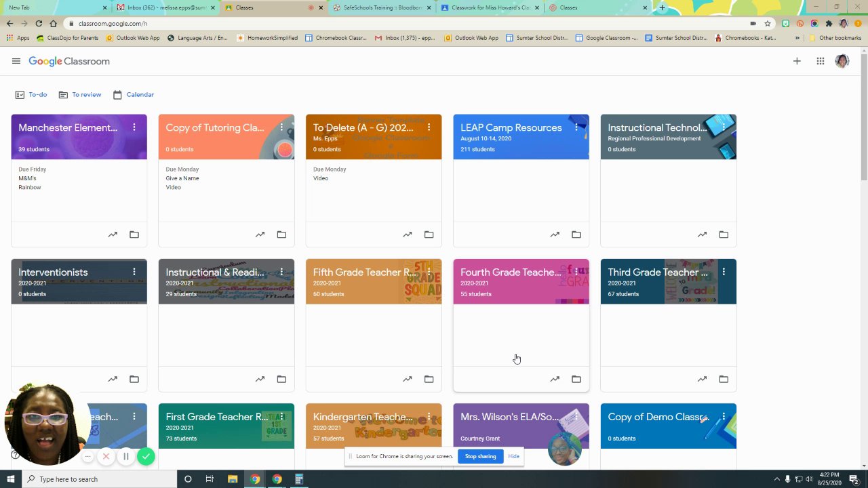Open the Google Classroom main menu hamburger
The width and height of the screenshot is (868, 488).
[x=16, y=61]
